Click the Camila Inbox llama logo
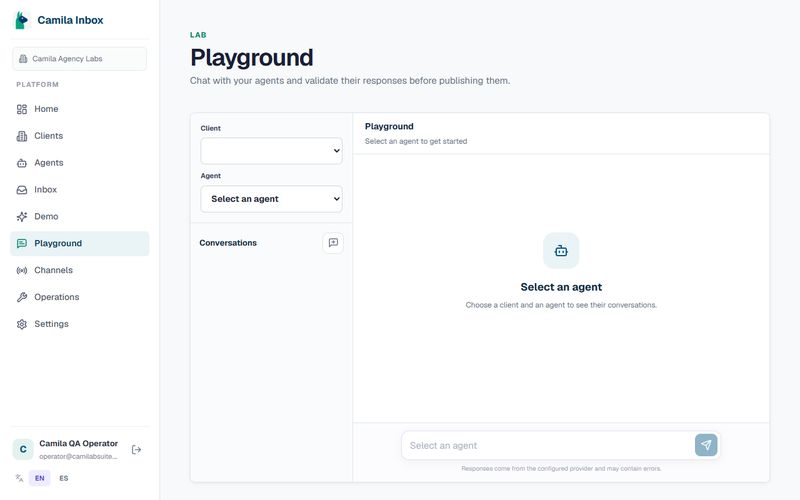The image size is (800, 500). pyautogui.click(x=21, y=20)
